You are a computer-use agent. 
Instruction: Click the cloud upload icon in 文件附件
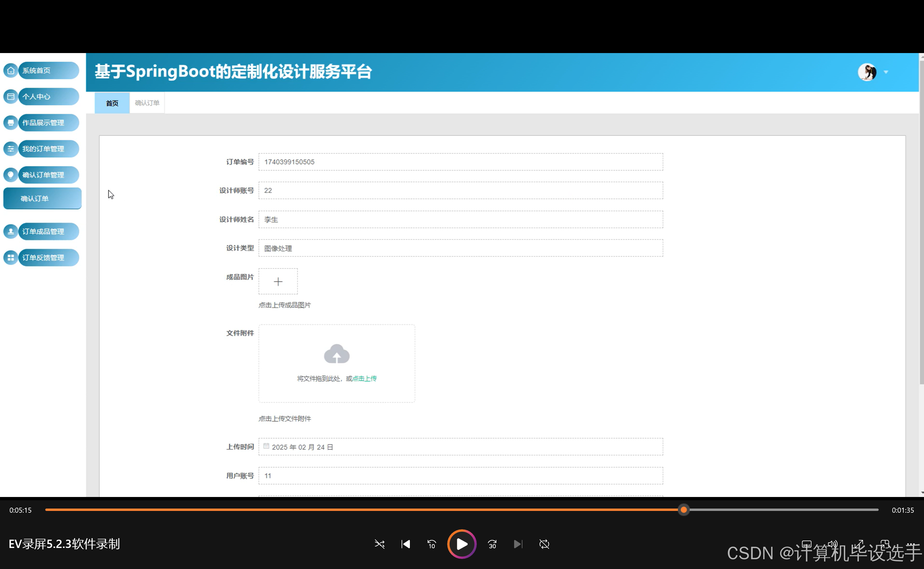(337, 354)
